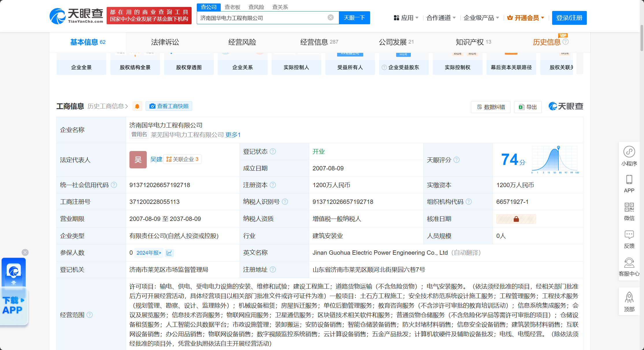Open the 开通会员 membership dropdown

[526, 18]
